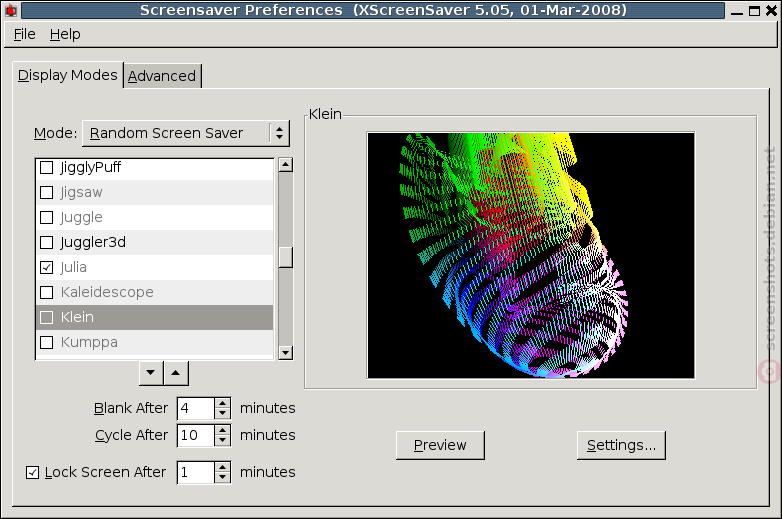
Task: Click the list scrollbar down arrow
Action: coord(285,352)
